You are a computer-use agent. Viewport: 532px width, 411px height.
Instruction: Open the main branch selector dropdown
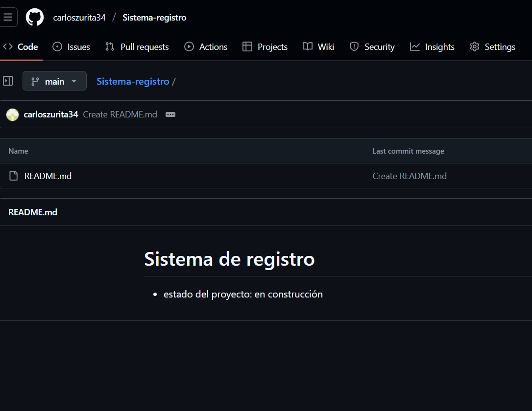click(x=55, y=81)
